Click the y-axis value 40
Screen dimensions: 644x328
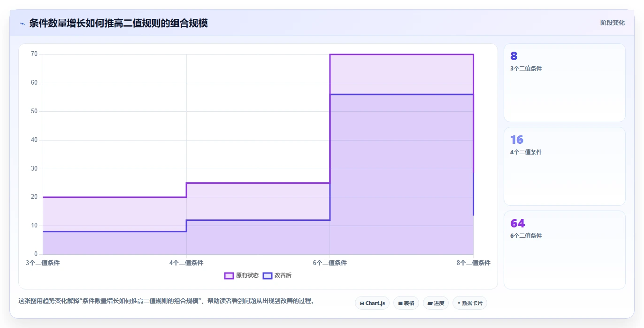(34, 140)
